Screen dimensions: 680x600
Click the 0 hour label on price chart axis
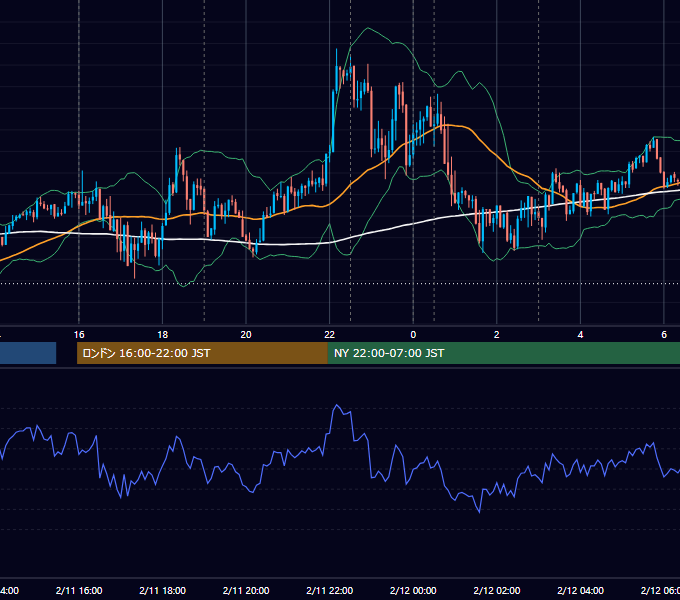pyautogui.click(x=413, y=335)
